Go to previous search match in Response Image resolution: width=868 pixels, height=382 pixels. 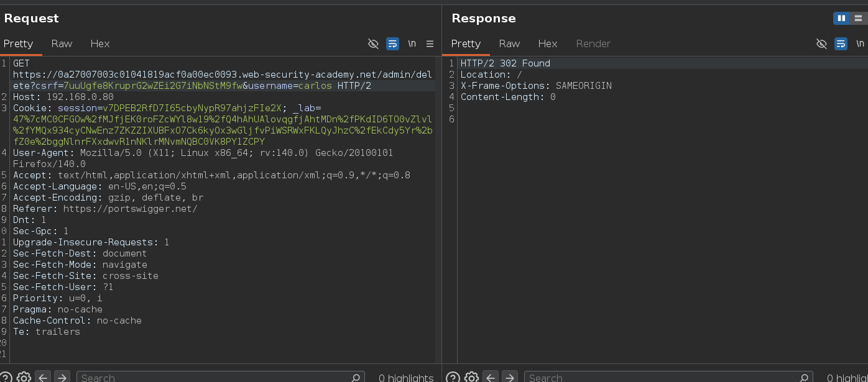pos(491,377)
